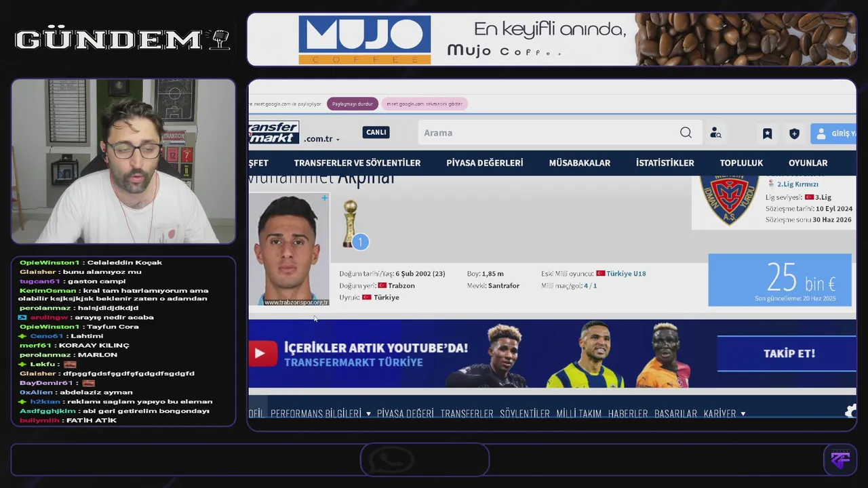Open the .com.tr country dropdown
The height and width of the screenshot is (488, 868).
point(321,139)
